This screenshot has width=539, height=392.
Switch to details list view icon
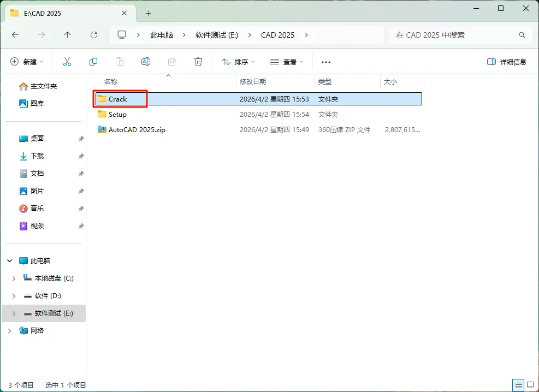[x=518, y=385]
